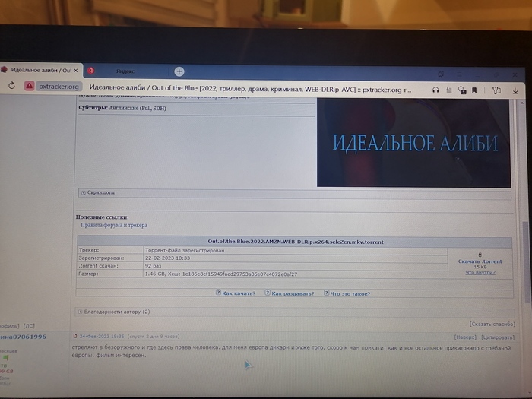Click the Yandex favicon on the second tab
The width and height of the screenshot is (532, 399).
(91, 71)
